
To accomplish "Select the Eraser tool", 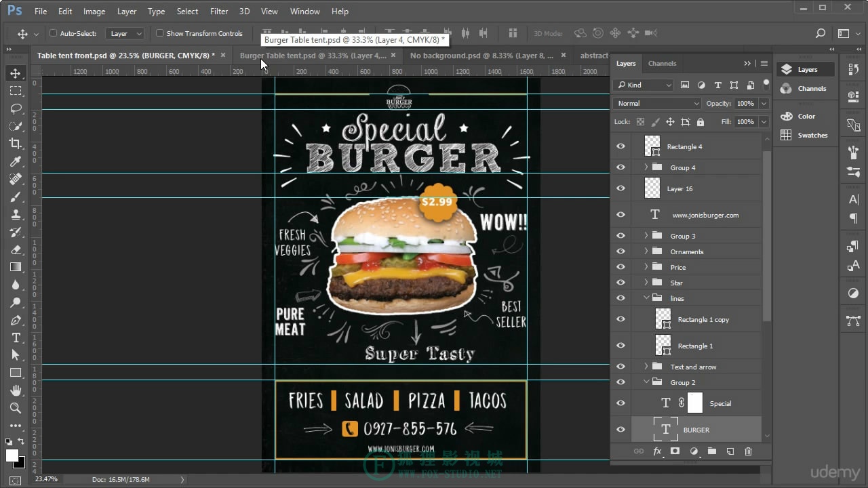I will click(x=16, y=249).
